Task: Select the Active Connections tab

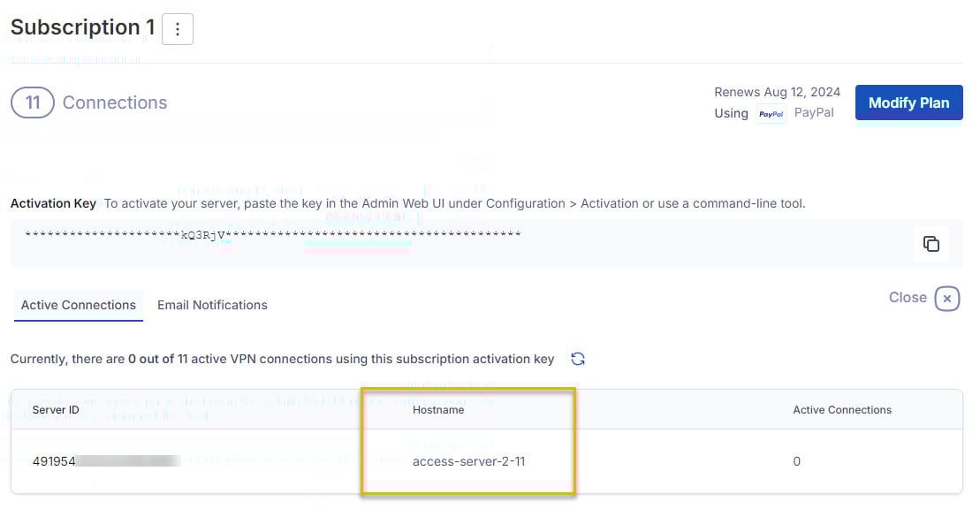Action: 78,304
